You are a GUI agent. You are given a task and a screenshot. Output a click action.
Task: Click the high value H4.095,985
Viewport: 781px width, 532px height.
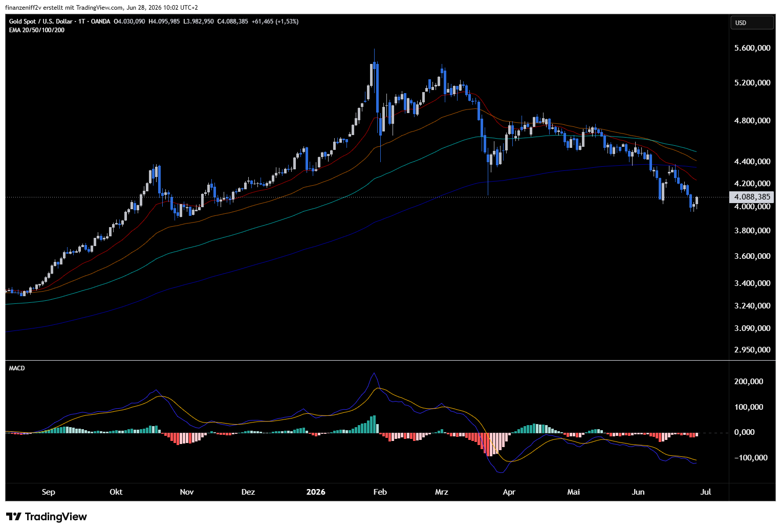coord(164,21)
